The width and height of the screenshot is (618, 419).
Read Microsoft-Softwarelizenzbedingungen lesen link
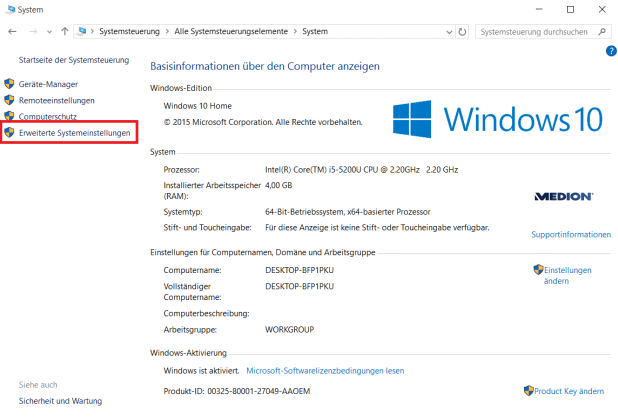click(325, 371)
